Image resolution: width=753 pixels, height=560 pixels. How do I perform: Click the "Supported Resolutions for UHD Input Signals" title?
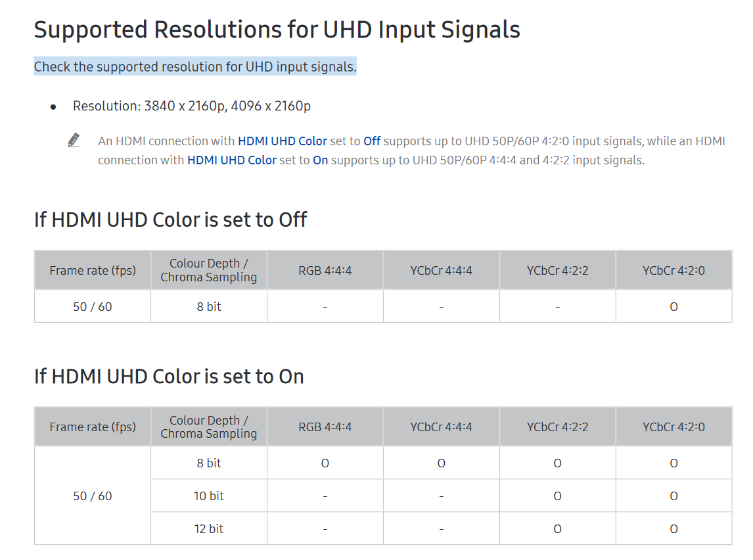coord(277,30)
